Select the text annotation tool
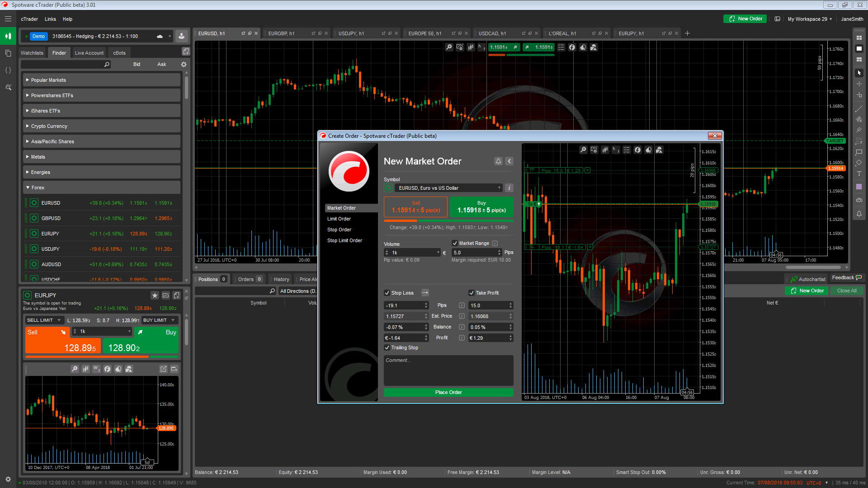The height and width of the screenshot is (488, 868). tap(859, 174)
